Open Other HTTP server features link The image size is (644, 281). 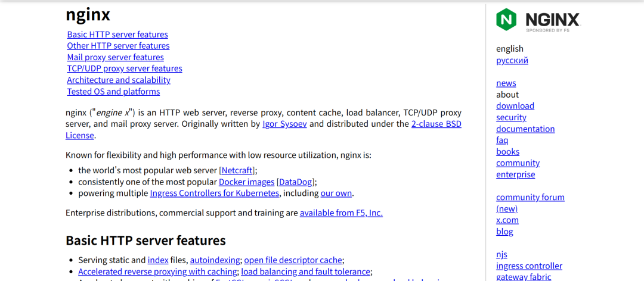(x=118, y=45)
